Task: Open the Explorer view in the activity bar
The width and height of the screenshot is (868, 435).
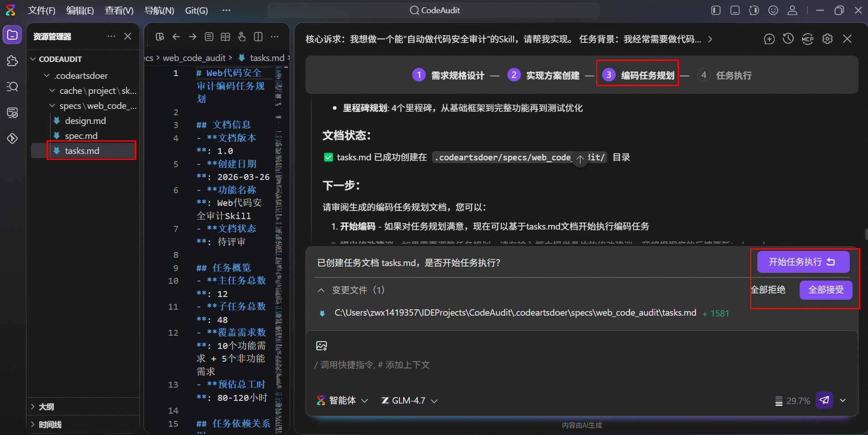Action: pyautogui.click(x=12, y=35)
